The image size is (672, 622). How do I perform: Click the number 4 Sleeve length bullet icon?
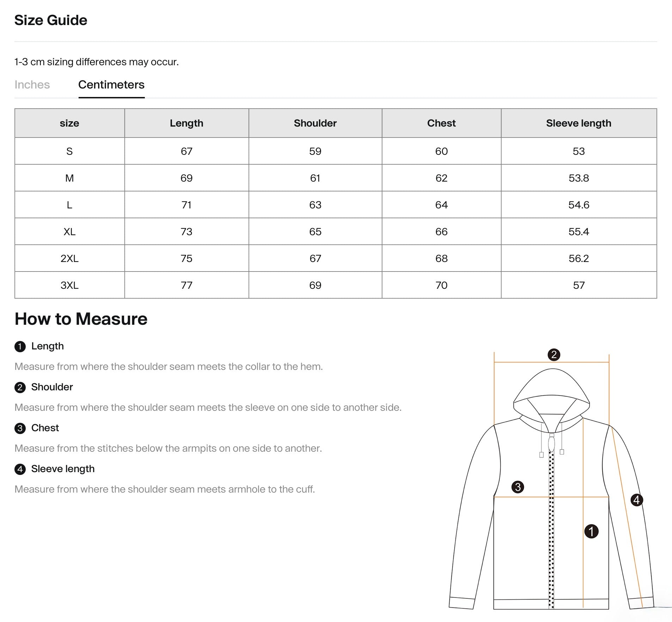[x=20, y=469]
